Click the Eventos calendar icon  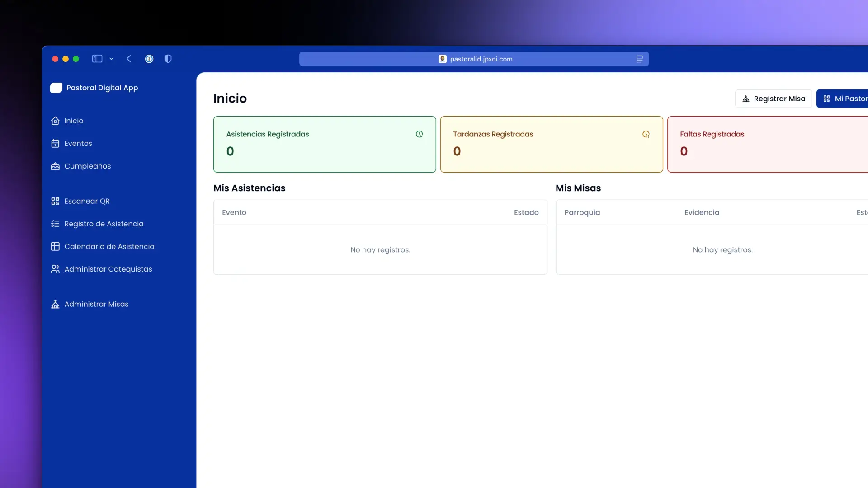click(x=55, y=143)
